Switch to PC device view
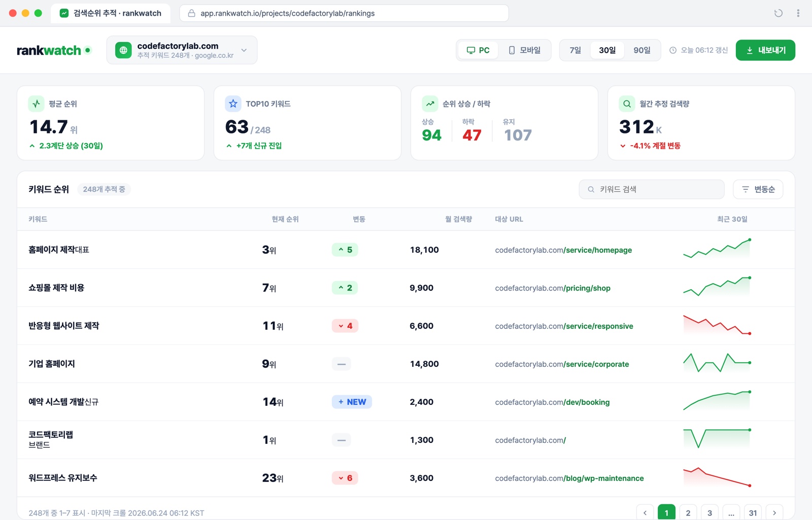Viewport: 812px width, 520px height. [x=478, y=50]
